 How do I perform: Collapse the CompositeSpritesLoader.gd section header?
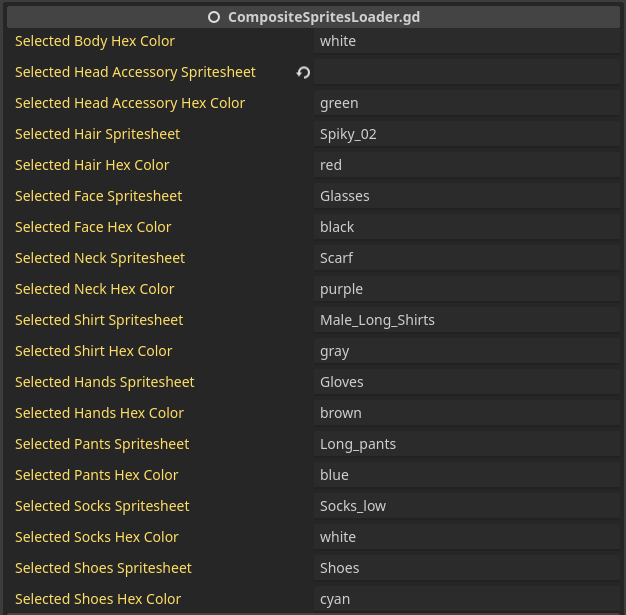(x=313, y=17)
